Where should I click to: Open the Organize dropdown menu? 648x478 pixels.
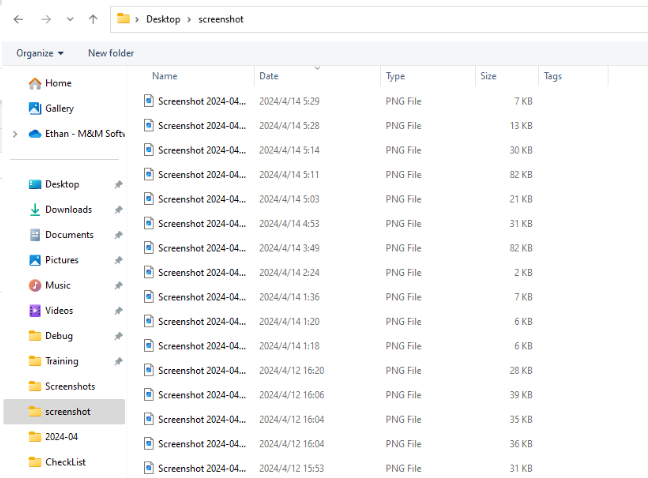pos(40,53)
